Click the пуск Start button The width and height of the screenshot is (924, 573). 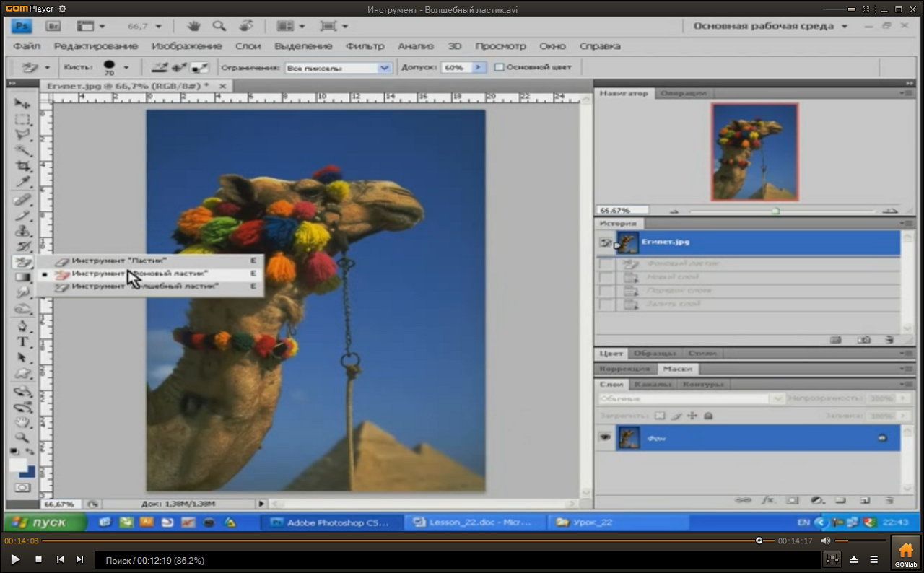(46, 522)
